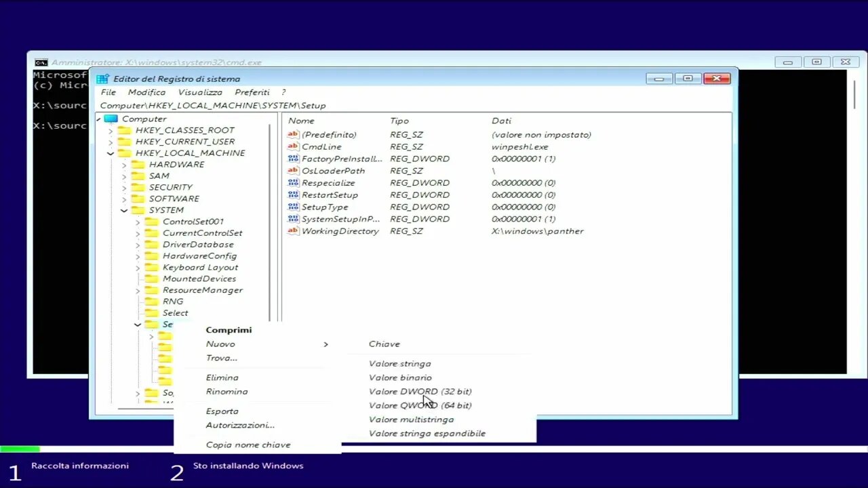Viewport: 868px width, 488px height.
Task: Open the ? help menu
Action: (x=283, y=92)
